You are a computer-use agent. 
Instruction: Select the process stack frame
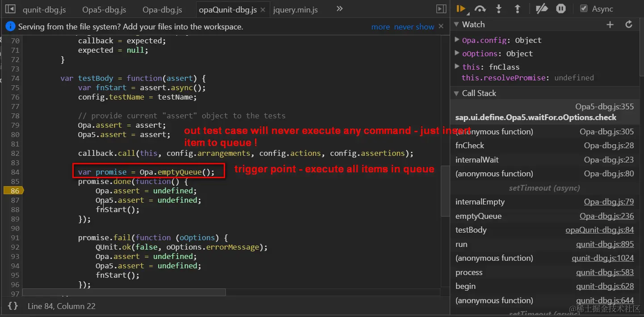pos(469,272)
